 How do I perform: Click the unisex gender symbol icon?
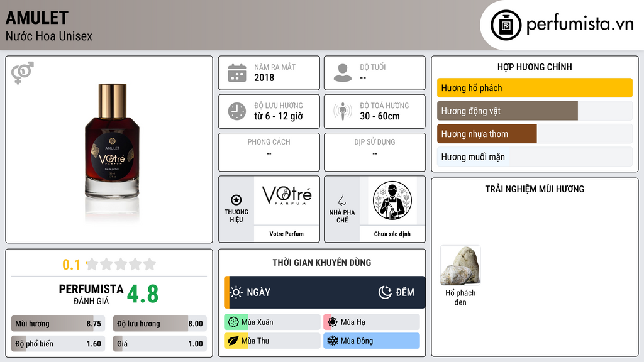pyautogui.click(x=23, y=73)
